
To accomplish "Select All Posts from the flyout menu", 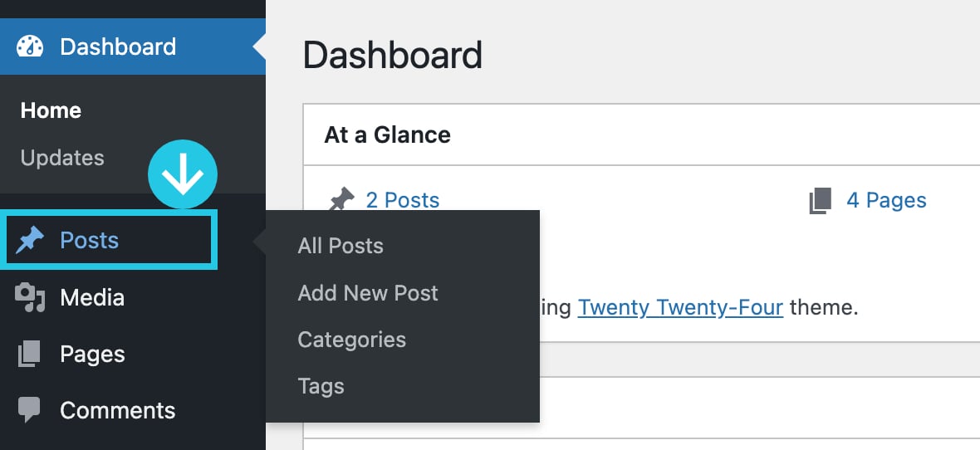I will (341, 246).
